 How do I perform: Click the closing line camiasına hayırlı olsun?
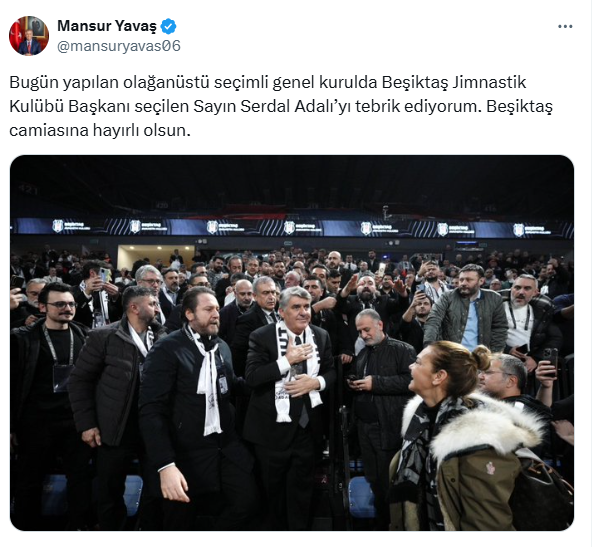100,130
